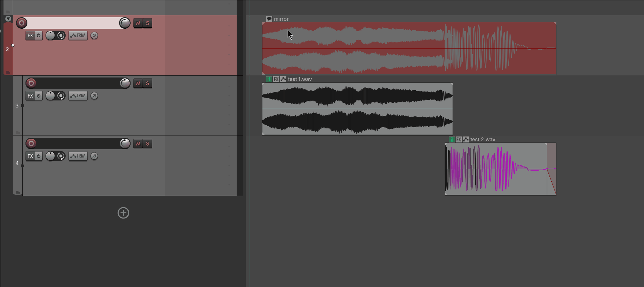The image size is (644, 287).
Task: Open take FX icon on test 2.wav
Action: point(459,139)
